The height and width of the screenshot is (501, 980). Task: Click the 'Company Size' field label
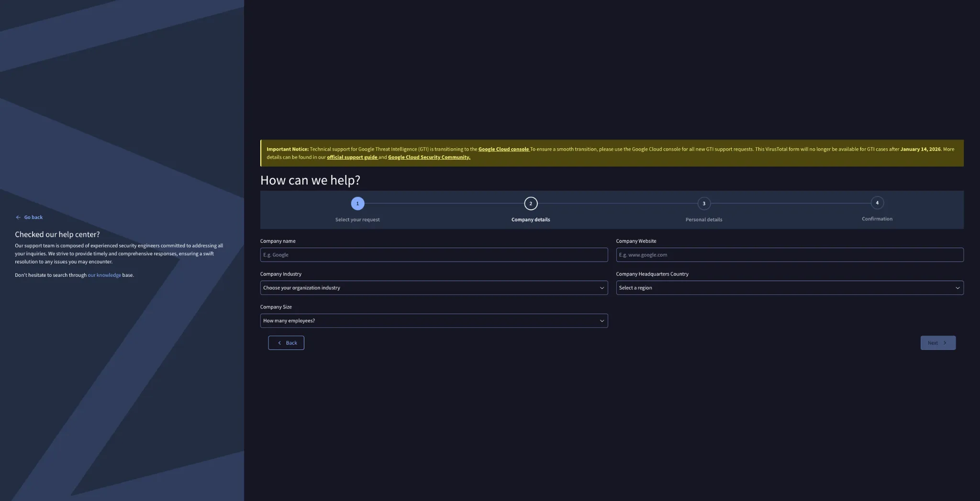pos(276,307)
